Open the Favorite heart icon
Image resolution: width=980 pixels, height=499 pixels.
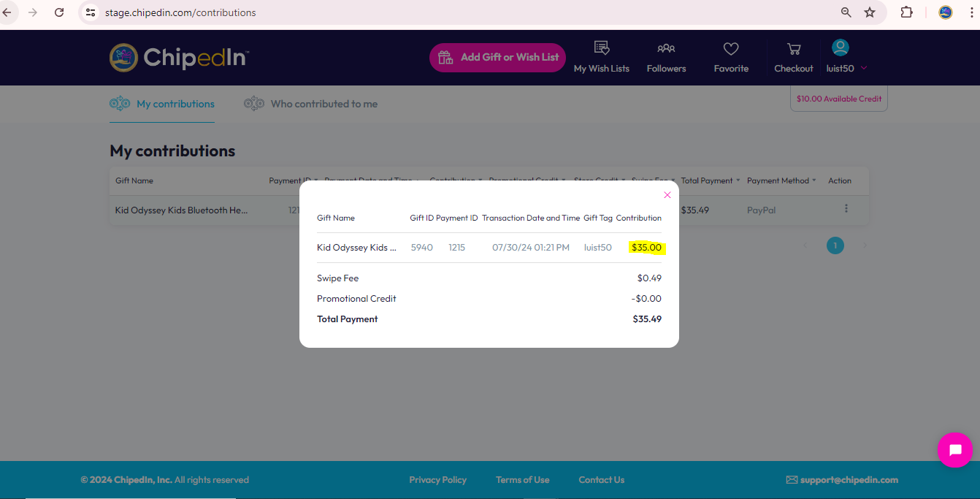731,49
